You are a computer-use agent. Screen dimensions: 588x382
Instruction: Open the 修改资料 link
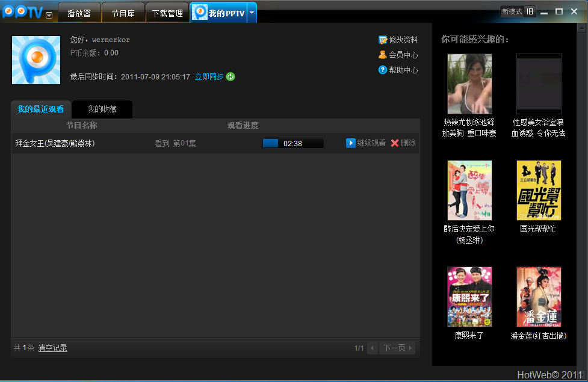(403, 40)
